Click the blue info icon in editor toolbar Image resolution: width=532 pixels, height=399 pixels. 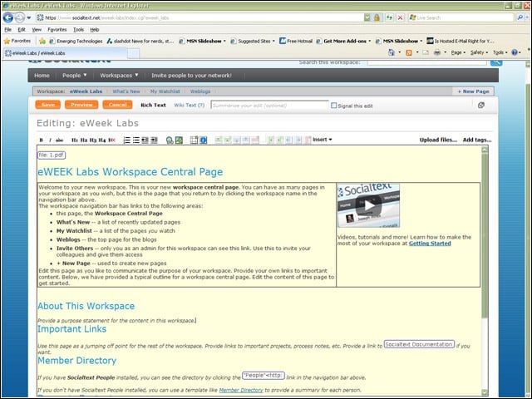point(203,140)
